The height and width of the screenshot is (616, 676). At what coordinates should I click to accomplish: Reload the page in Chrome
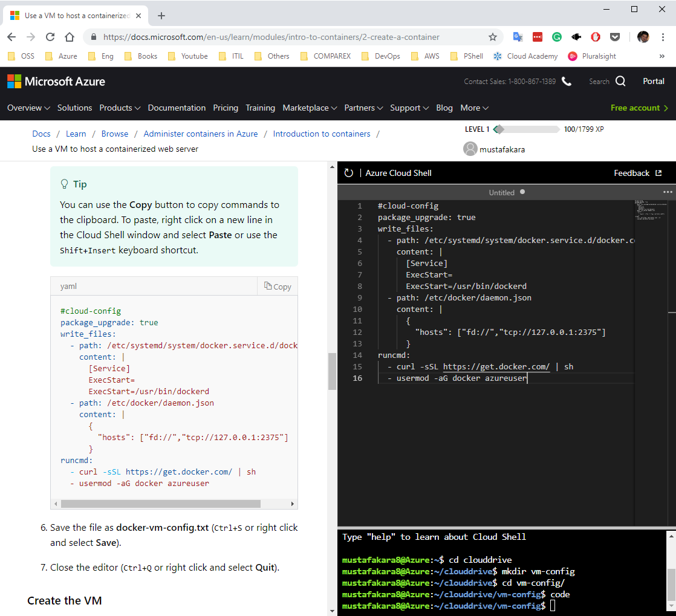pyautogui.click(x=50, y=37)
